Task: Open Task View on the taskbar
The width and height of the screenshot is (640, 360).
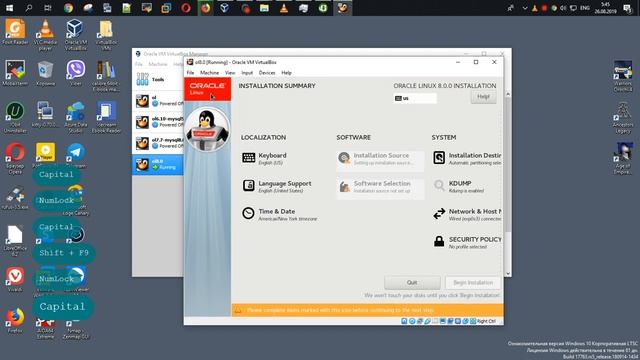Action: (48, 8)
